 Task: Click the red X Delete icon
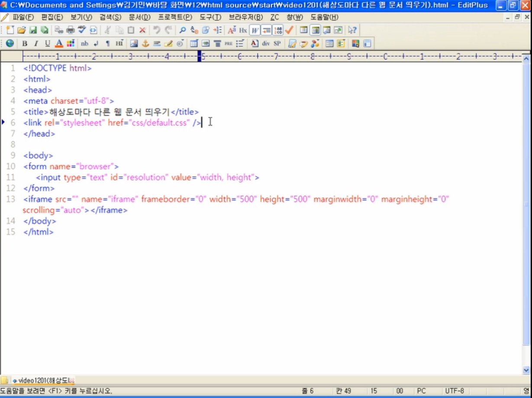(x=142, y=30)
